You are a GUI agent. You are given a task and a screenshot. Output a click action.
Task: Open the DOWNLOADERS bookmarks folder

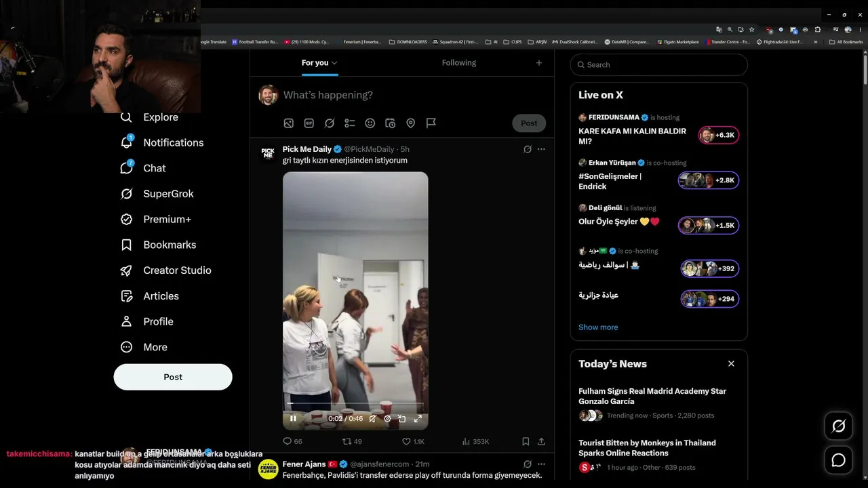click(408, 42)
